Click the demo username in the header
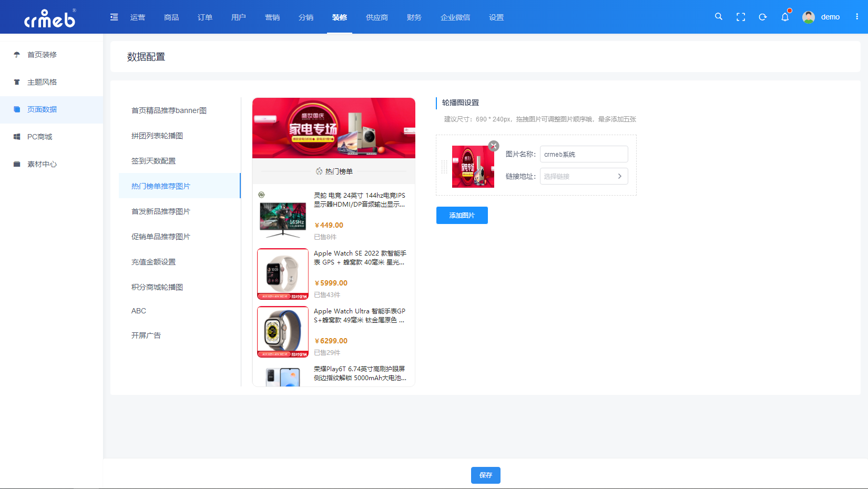Screen dimensions: 868x489 pyautogui.click(x=830, y=17)
